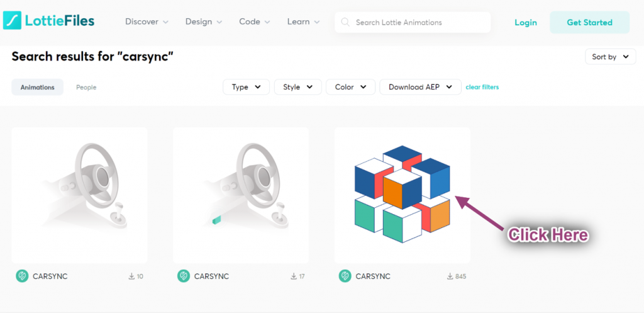
Task: Expand the Style filter dropdown
Action: pyautogui.click(x=297, y=87)
